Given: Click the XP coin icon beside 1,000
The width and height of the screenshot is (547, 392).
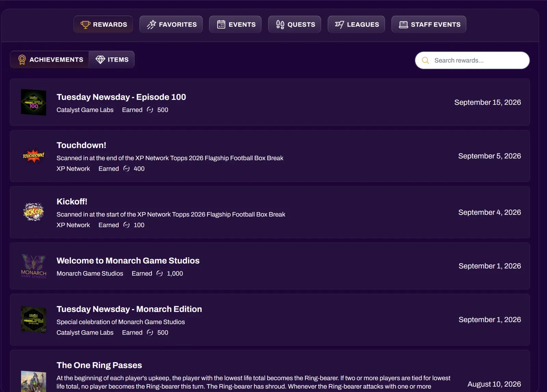Looking at the screenshot, I should pyautogui.click(x=160, y=273).
